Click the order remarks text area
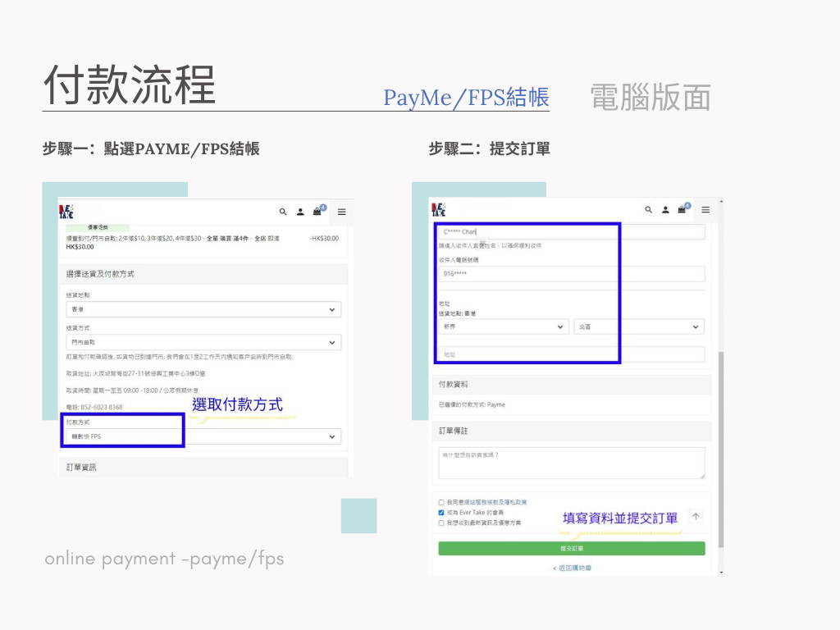This screenshot has height=630, width=840. [571, 463]
